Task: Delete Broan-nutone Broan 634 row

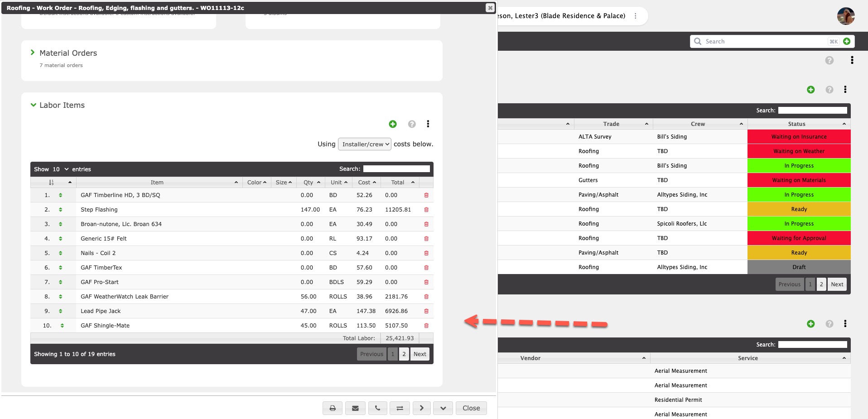Action: click(x=426, y=224)
